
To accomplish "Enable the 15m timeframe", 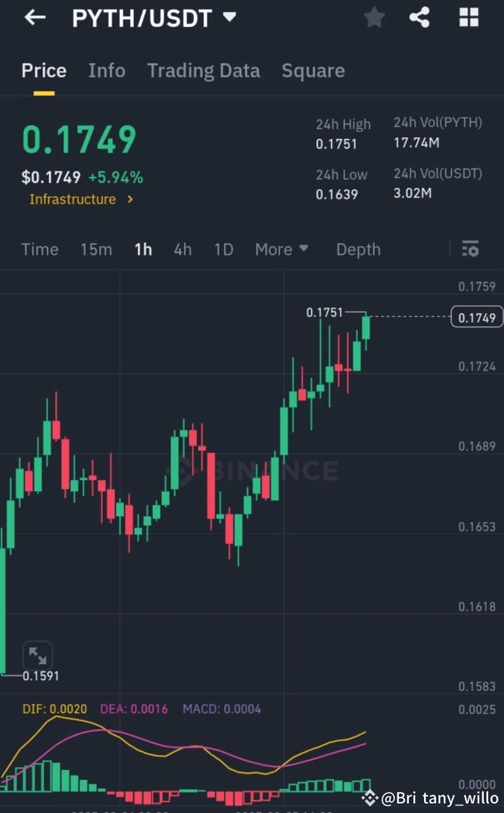I will (x=96, y=249).
